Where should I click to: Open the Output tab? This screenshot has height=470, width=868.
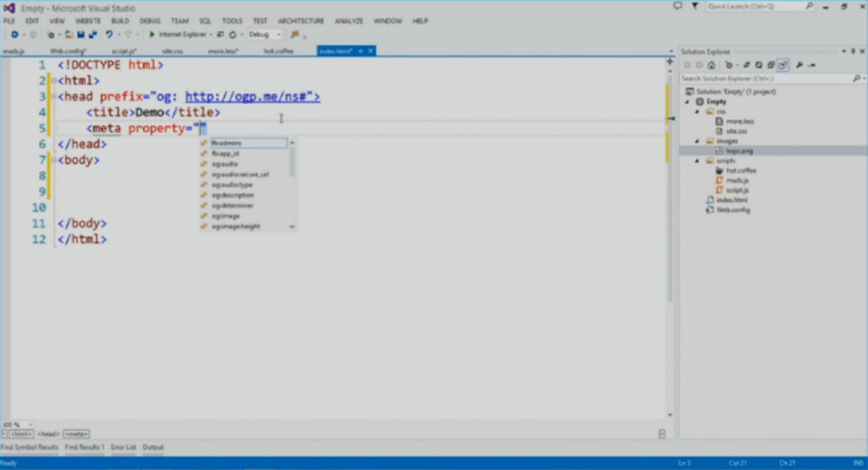pos(153,447)
